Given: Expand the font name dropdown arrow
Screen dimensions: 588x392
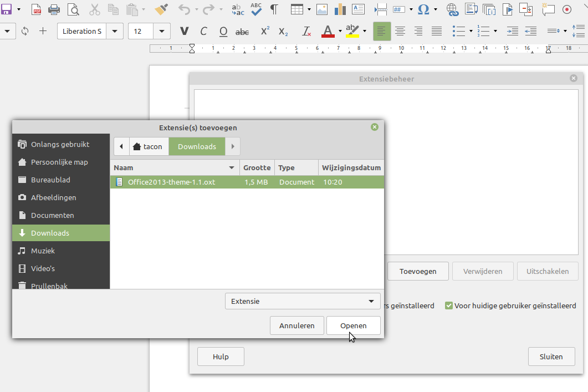Looking at the screenshot, I should 114,31.
